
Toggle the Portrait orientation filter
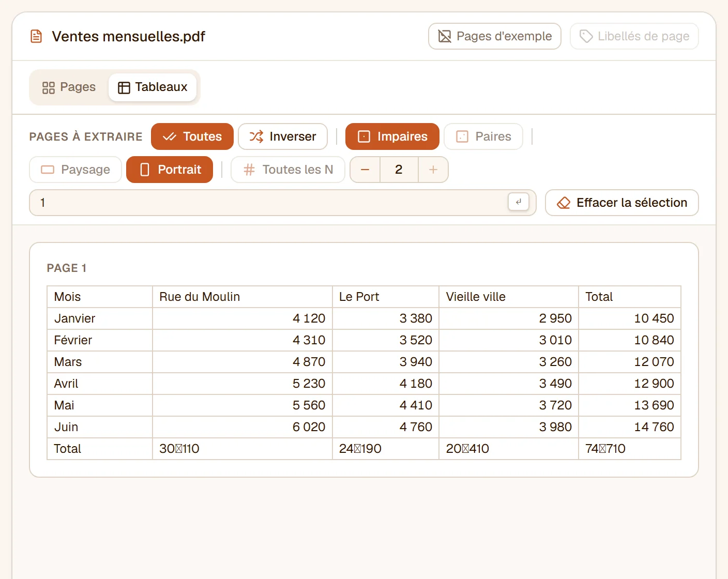(170, 170)
